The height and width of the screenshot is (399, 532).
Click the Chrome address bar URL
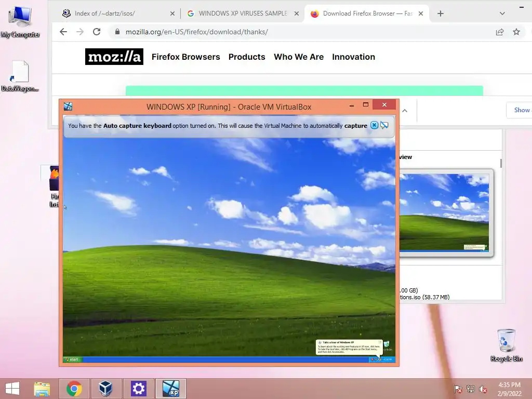pyautogui.click(x=196, y=32)
